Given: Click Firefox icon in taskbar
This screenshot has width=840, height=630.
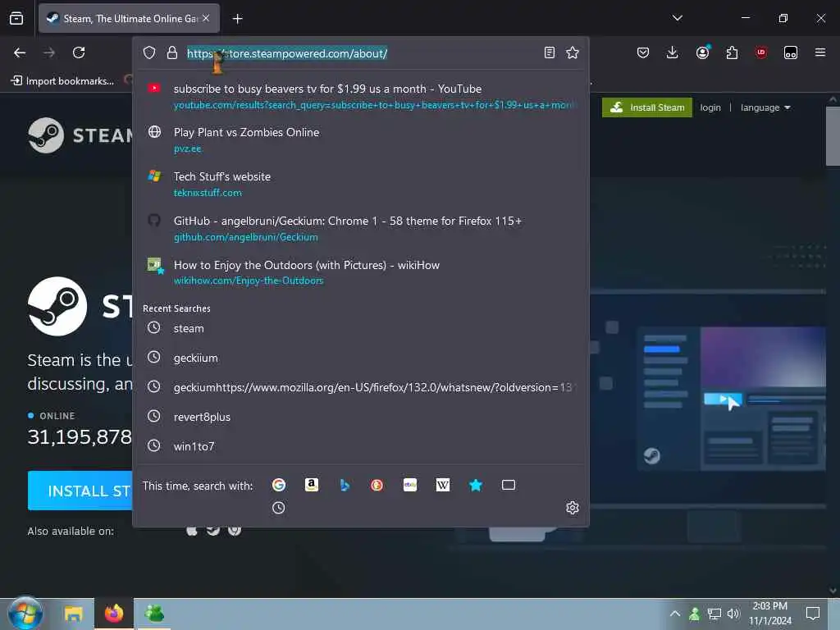Looking at the screenshot, I should pos(113,614).
